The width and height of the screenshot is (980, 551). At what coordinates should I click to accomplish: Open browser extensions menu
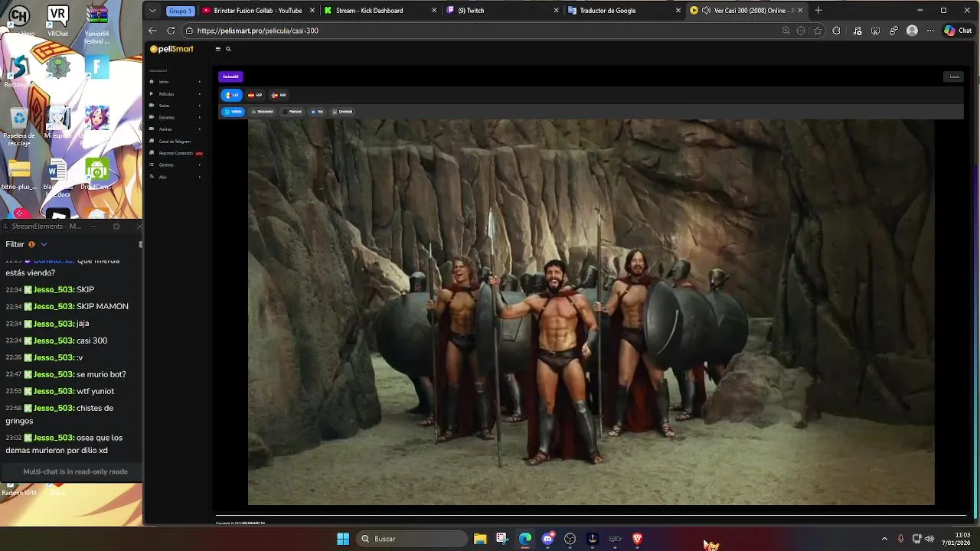[x=836, y=31]
